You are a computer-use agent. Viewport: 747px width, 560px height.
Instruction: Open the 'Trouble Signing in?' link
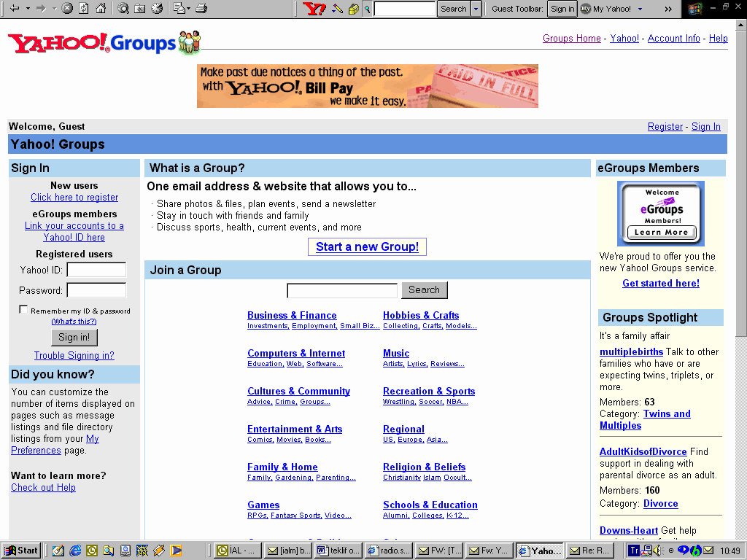pyautogui.click(x=74, y=355)
